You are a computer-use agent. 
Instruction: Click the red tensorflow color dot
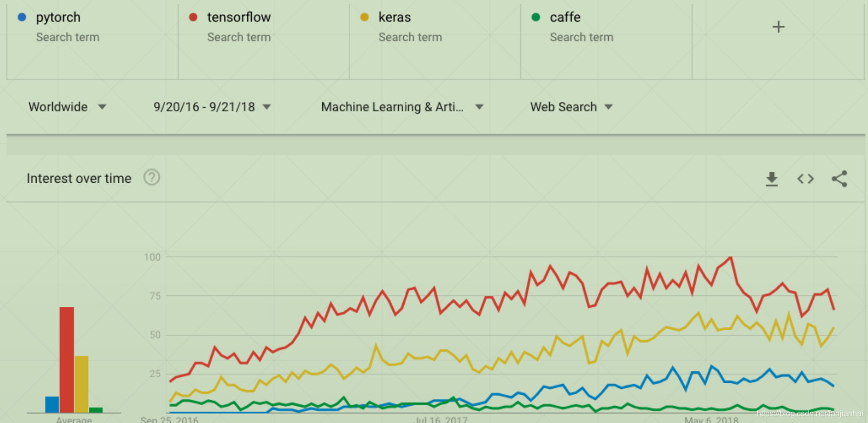pyautogui.click(x=193, y=17)
